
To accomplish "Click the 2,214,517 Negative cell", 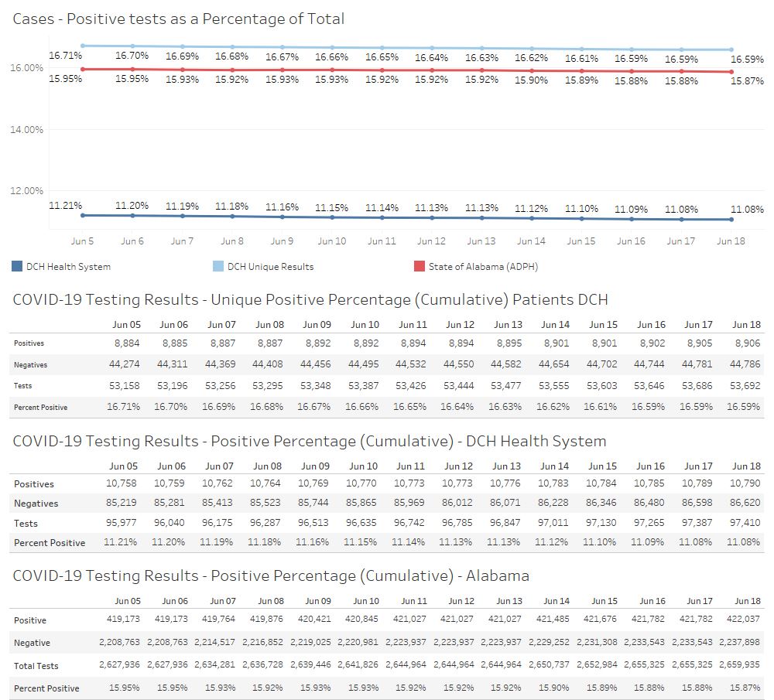I will tap(214, 642).
